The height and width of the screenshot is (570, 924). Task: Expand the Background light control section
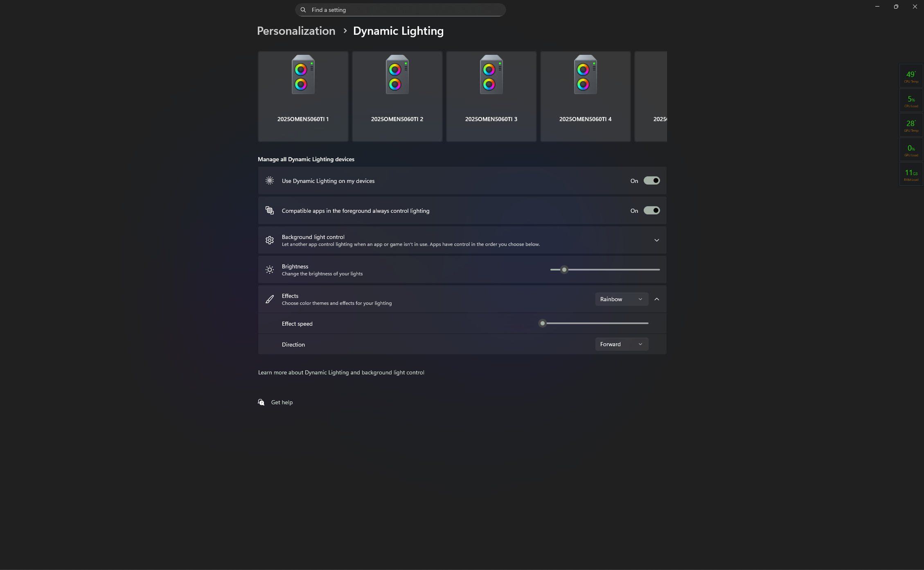click(x=656, y=240)
